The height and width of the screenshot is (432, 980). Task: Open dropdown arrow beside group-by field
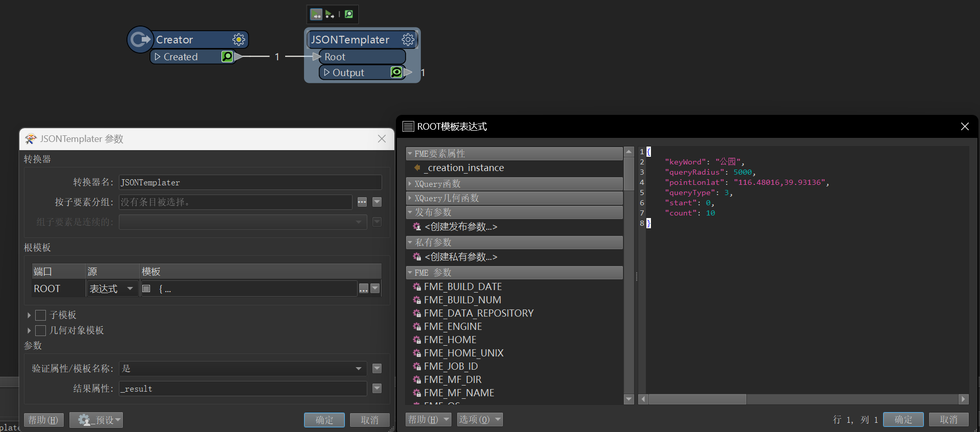coord(377,202)
